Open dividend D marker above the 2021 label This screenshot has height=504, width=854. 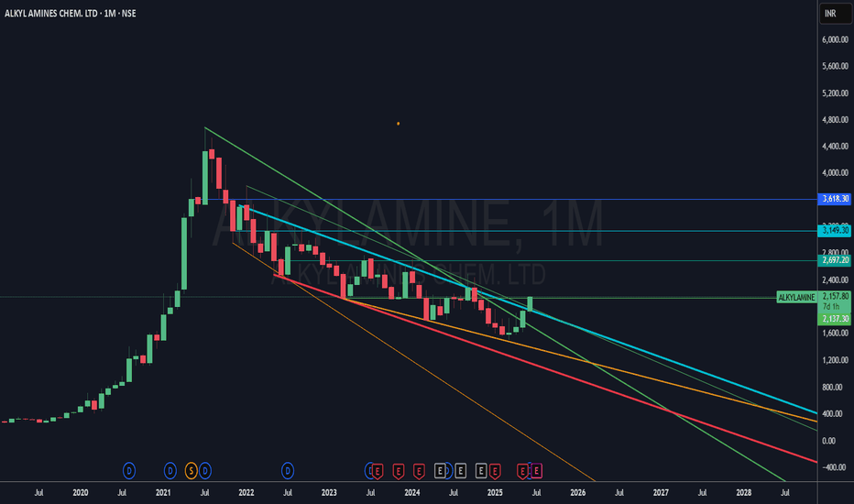click(x=170, y=471)
